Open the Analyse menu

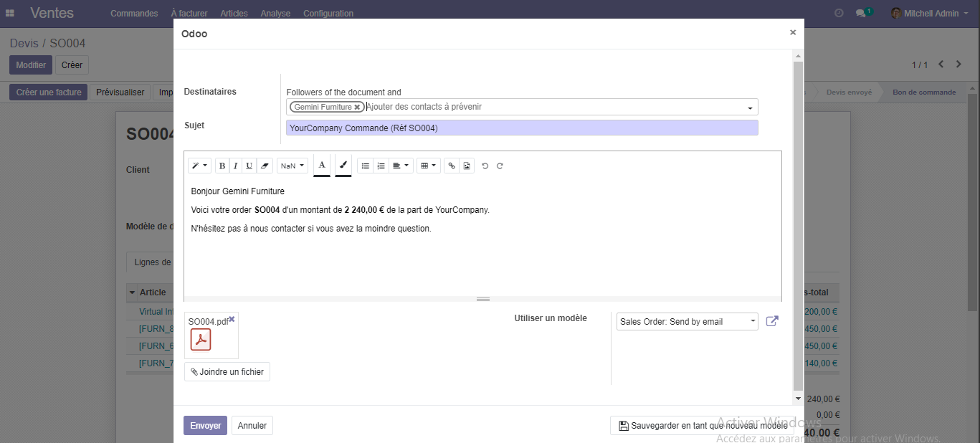click(x=275, y=14)
